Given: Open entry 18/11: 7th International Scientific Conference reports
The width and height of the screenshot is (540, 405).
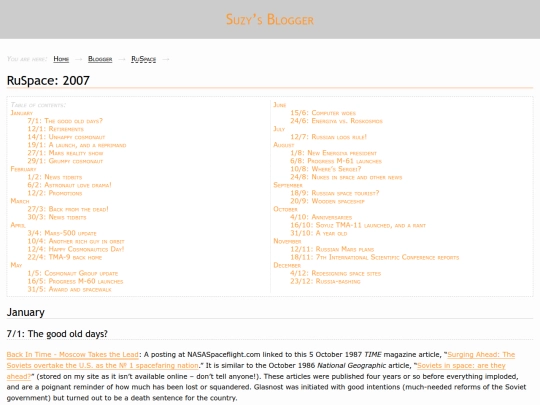Looking at the screenshot, I should click(375, 257).
